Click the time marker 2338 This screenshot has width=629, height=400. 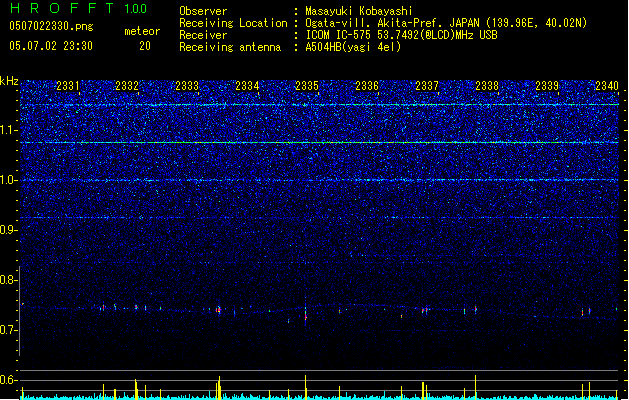pyautogui.click(x=487, y=85)
